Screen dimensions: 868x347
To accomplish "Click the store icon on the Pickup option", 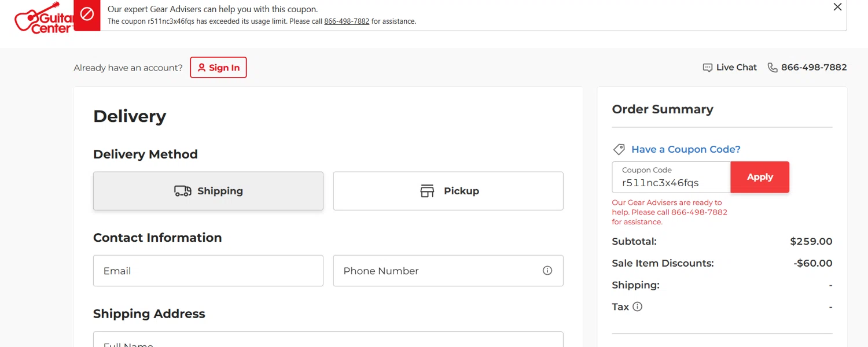I will tap(427, 191).
